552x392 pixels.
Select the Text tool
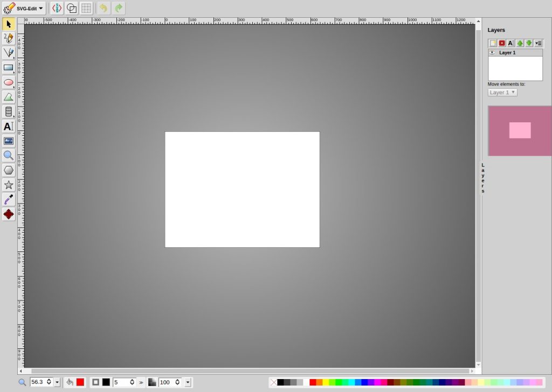(x=9, y=127)
